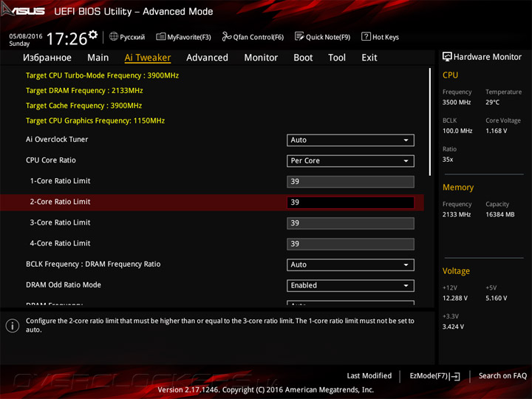The image size is (532, 399).
Task: Click the settings gear next to the clock
Action: pos(92,35)
